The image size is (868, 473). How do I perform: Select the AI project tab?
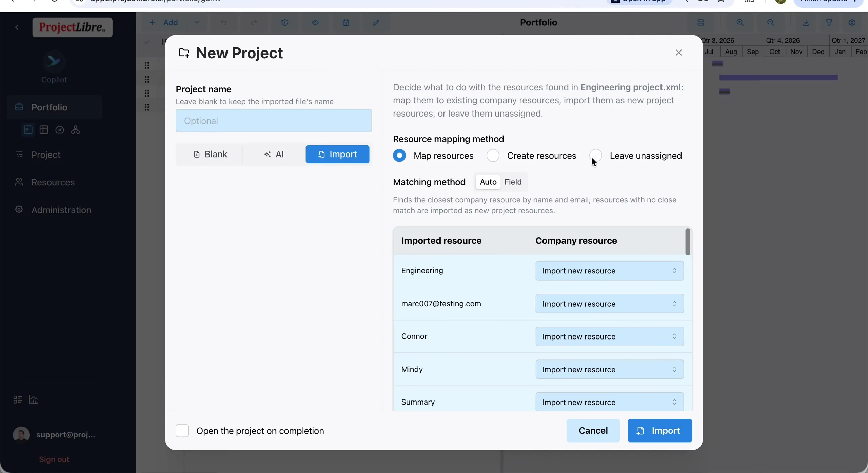[274, 154]
